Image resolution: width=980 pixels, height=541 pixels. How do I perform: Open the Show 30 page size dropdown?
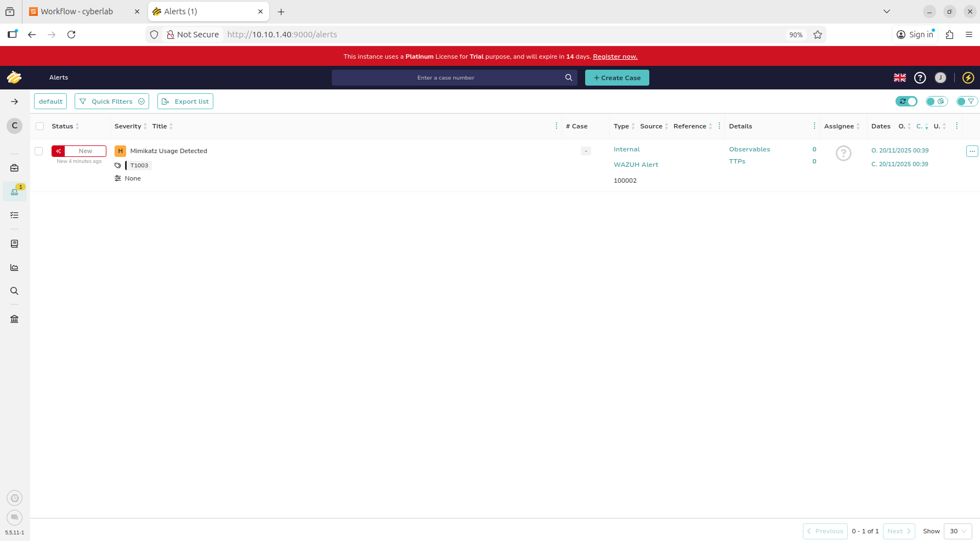958,531
